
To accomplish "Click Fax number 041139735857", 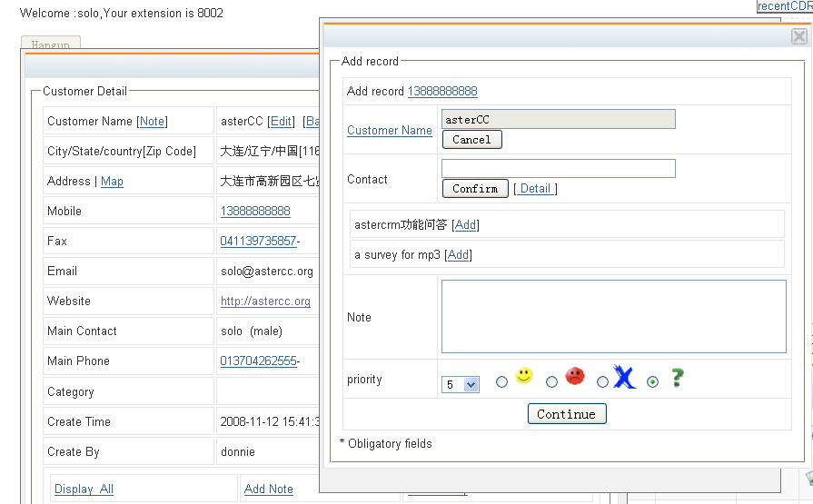I will (x=258, y=242).
